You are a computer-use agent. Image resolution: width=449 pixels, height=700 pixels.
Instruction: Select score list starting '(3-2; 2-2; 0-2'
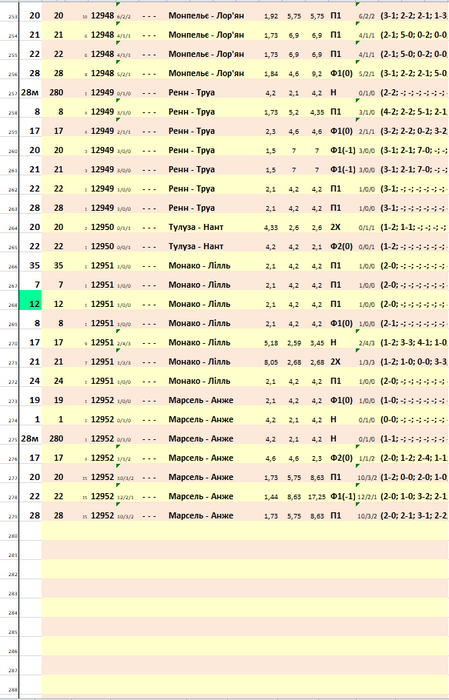pos(414,131)
